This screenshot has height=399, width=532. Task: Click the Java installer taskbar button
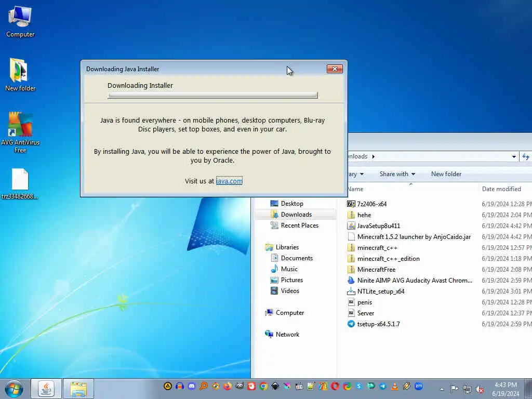click(x=46, y=389)
